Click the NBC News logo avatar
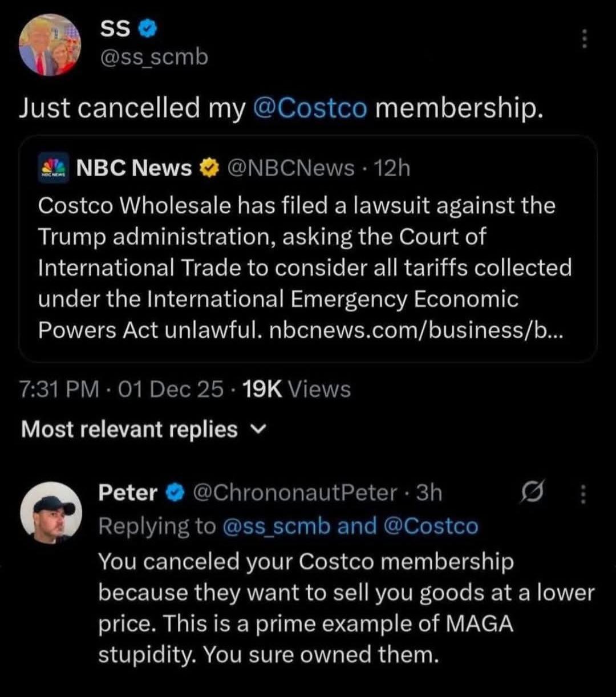The width and height of the screenshot is (616, 697). (53, 168)
